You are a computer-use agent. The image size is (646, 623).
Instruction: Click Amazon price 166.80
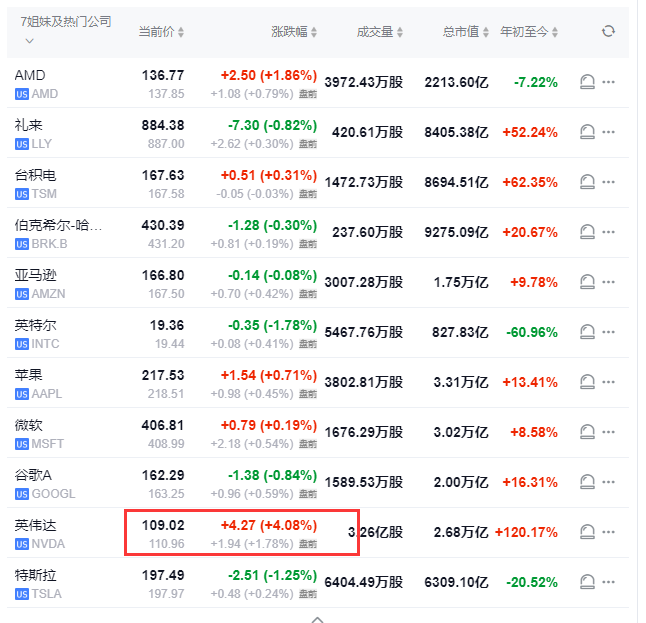(163, 275)
